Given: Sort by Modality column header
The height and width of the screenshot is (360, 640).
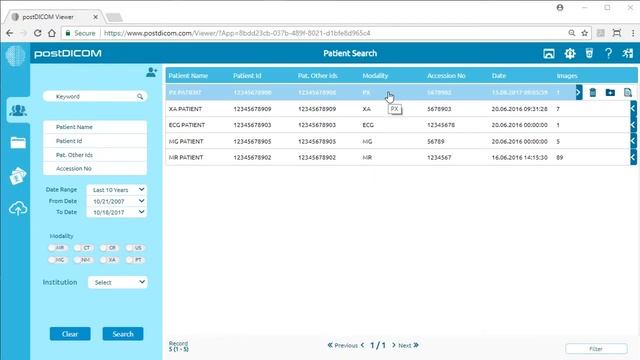Looking at the screenshot, I should 375,76.
